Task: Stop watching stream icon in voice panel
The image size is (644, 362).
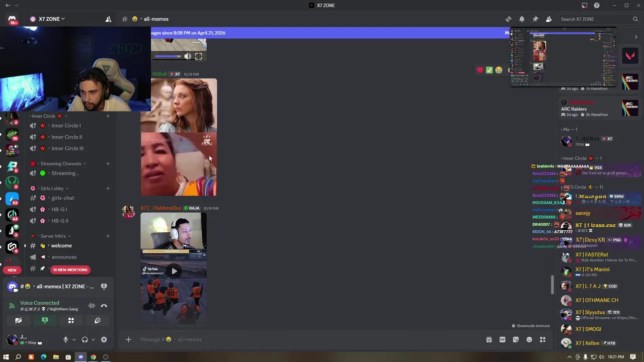Action: 104,287
